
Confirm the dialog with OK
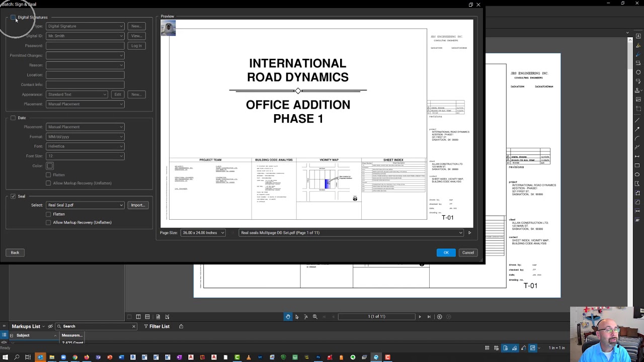click(446, 253)
